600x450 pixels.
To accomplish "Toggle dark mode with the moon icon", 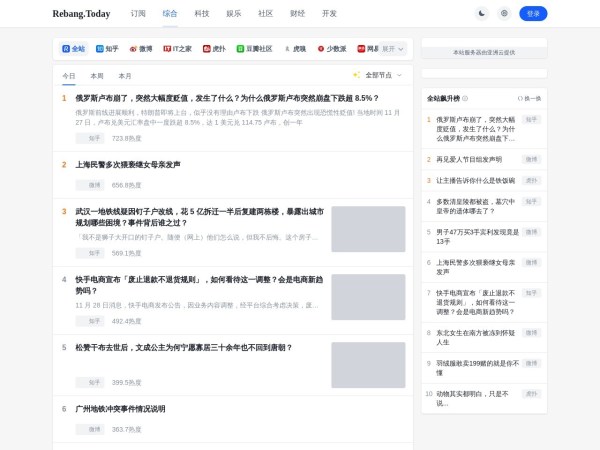I will coord(481,14).
